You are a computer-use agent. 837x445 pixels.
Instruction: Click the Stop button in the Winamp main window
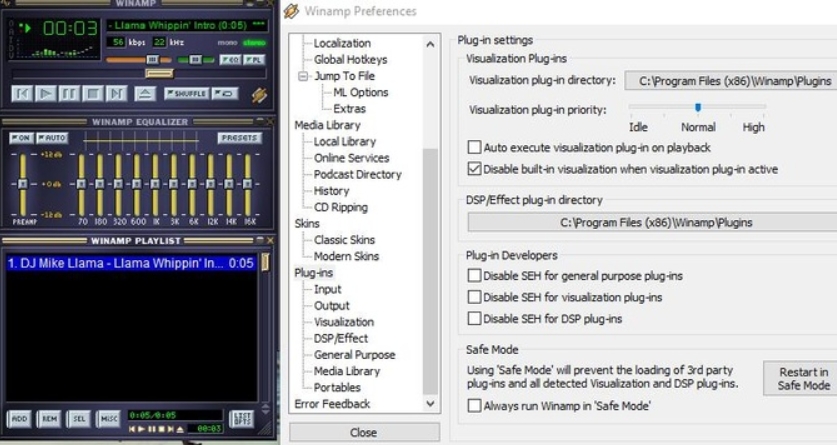(92, 94)
